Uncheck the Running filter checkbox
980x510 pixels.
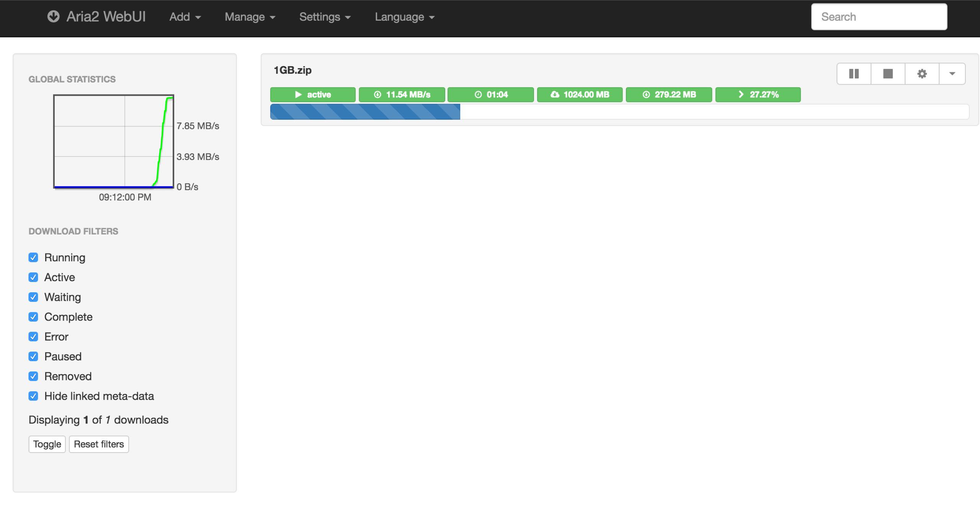(x=33, y=257)
